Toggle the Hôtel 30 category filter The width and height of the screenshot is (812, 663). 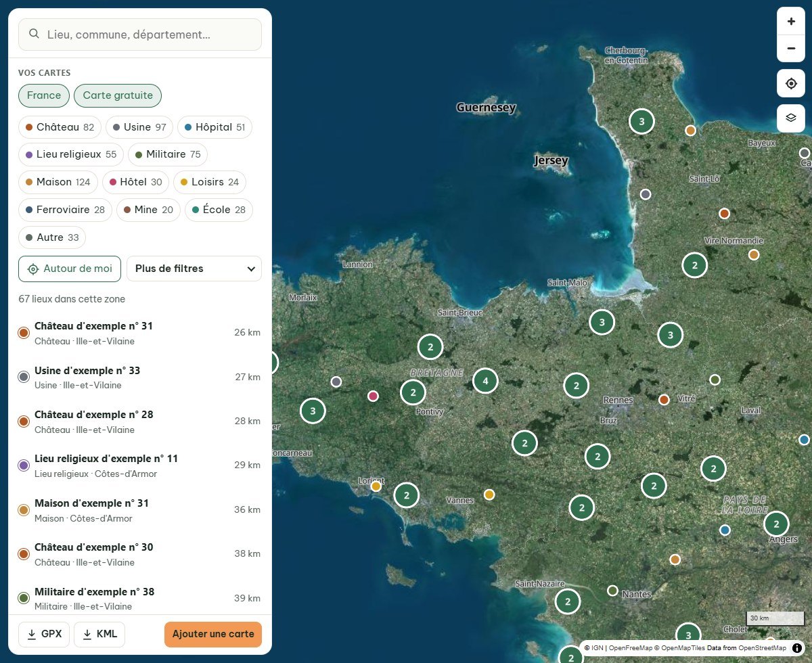click(136, 182)
